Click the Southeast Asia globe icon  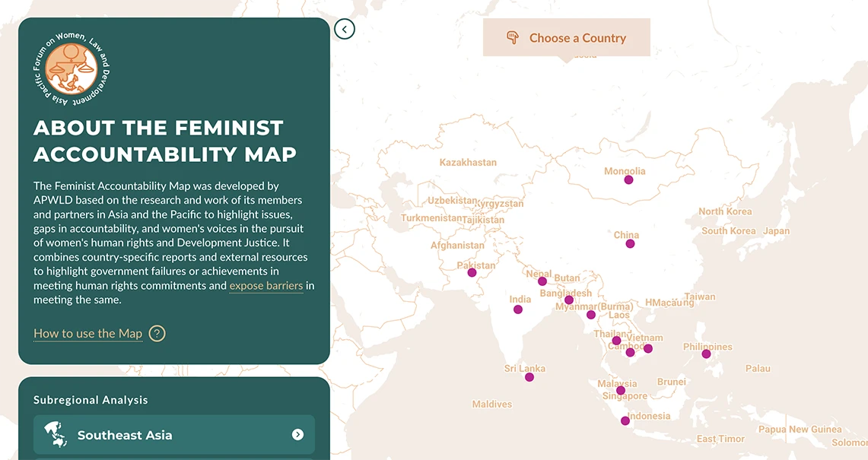pyautogui.click(x=56, y=435)
